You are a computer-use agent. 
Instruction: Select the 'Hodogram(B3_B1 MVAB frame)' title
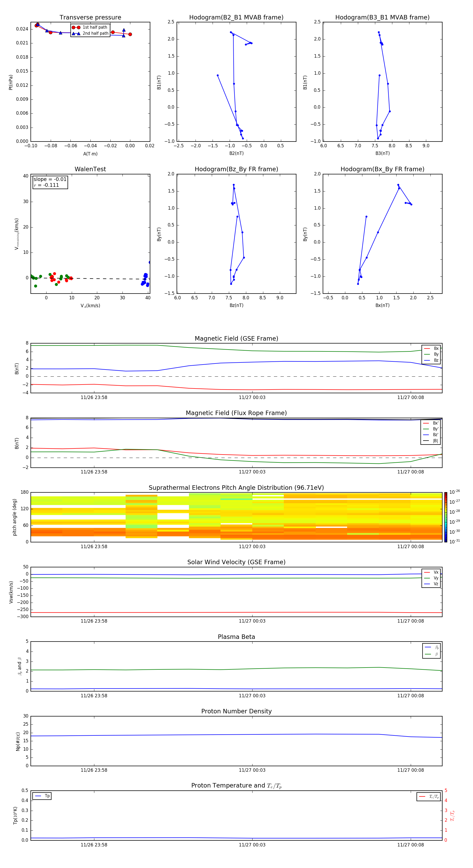[x=382, y=18]
